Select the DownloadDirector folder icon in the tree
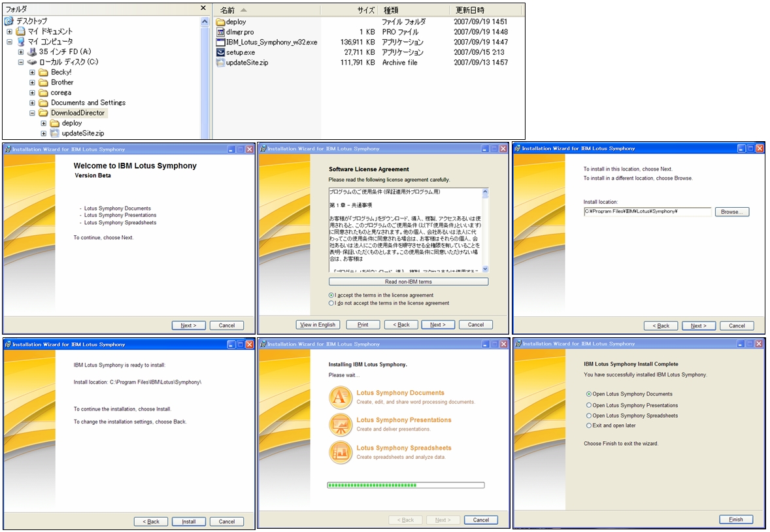This screenshot has width=770, height=532. point(43,113)
